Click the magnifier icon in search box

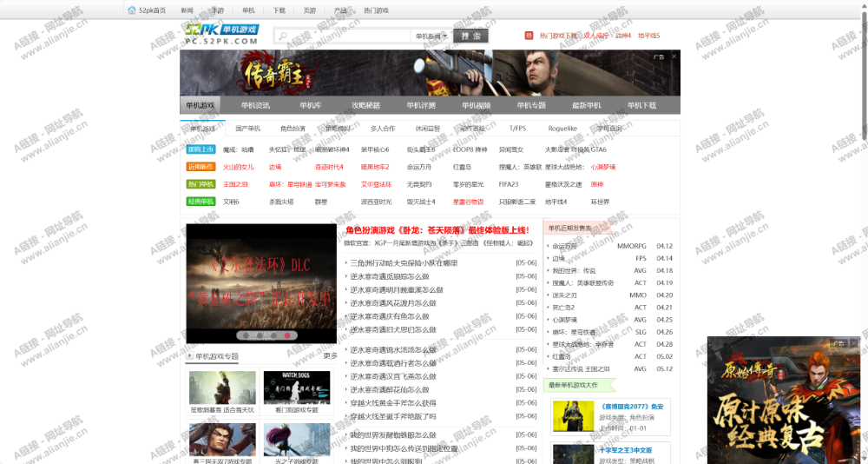pyautogui.click(x=283, y=36)
